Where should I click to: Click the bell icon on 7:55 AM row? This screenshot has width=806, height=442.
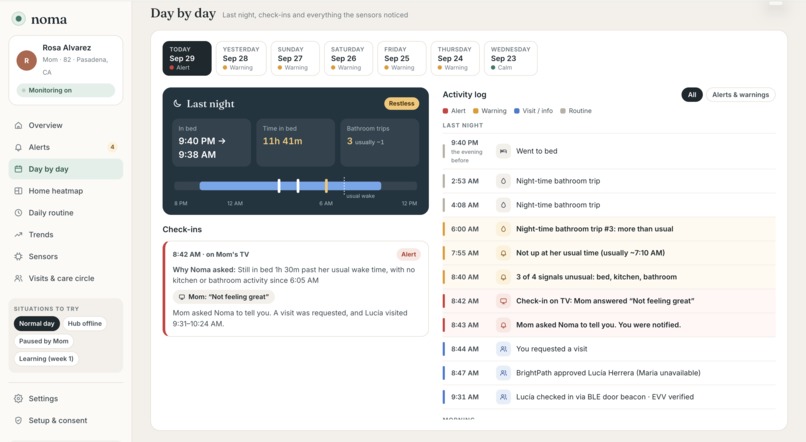tap(503, 253)
